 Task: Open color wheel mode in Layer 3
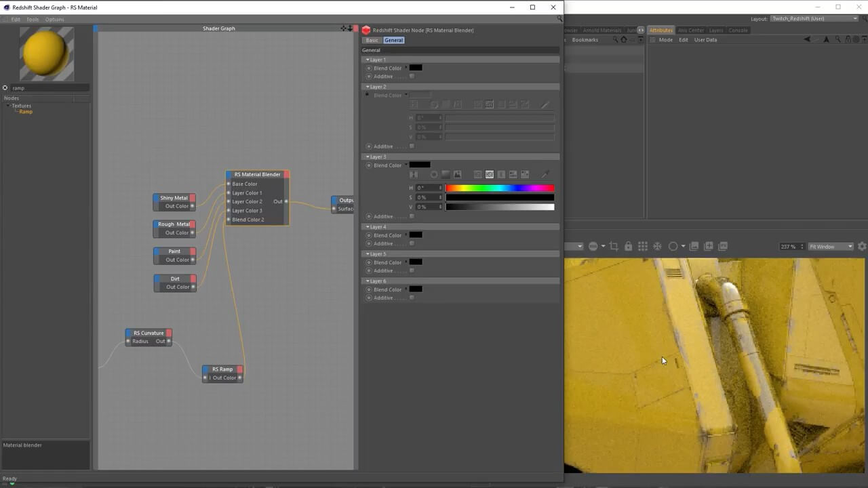[434, 175]
